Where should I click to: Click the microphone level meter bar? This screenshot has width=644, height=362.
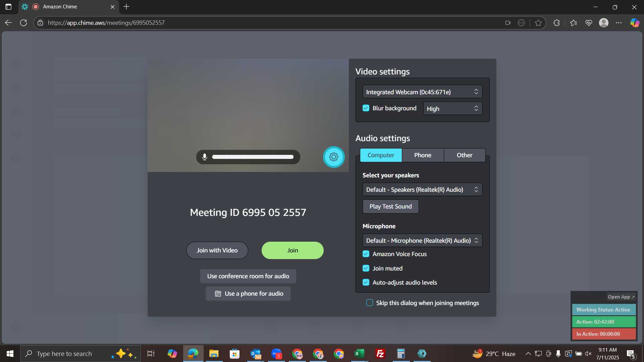253,157
